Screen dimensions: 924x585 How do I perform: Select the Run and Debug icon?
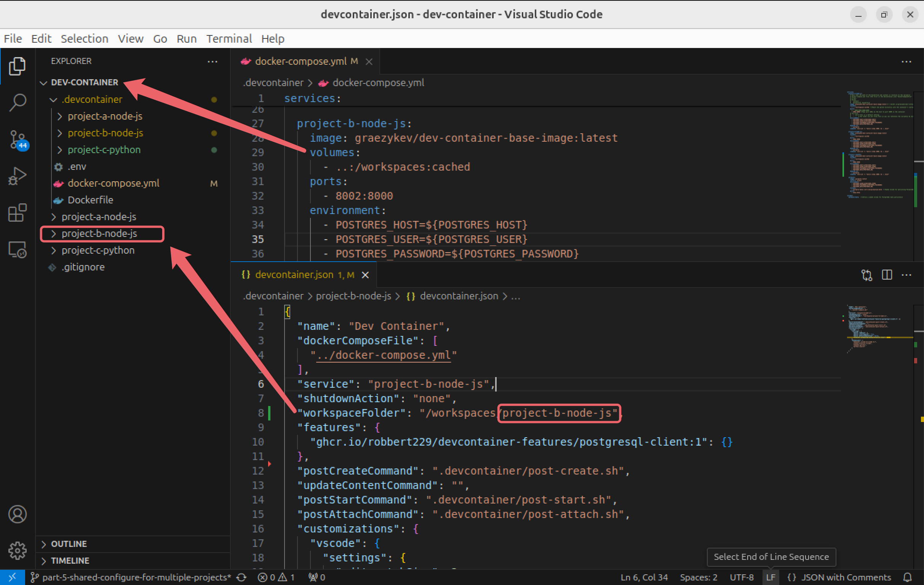coord(17,176)
